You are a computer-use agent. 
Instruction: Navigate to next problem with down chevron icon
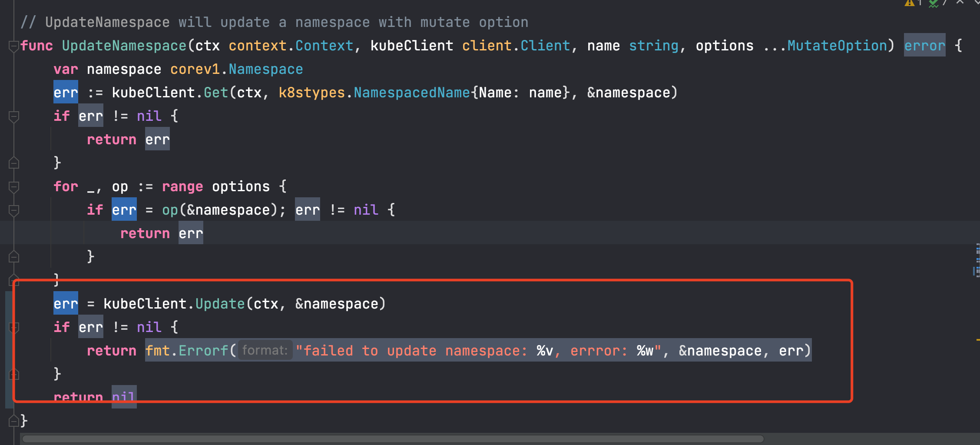[978, 3]
